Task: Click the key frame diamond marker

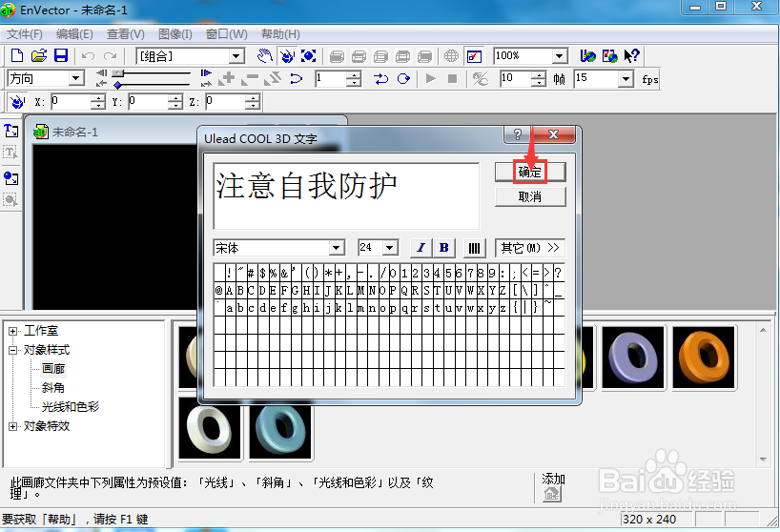Action: 118,85
